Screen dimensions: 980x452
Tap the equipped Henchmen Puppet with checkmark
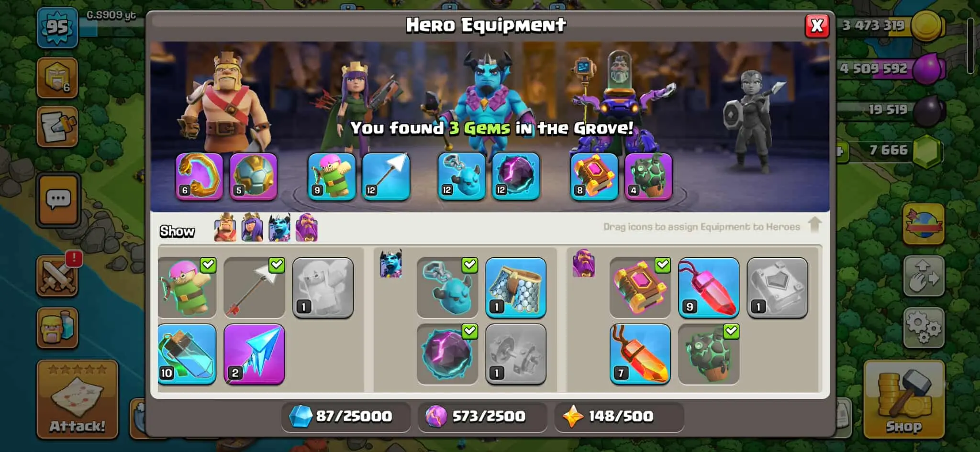(x=447, y=288)
